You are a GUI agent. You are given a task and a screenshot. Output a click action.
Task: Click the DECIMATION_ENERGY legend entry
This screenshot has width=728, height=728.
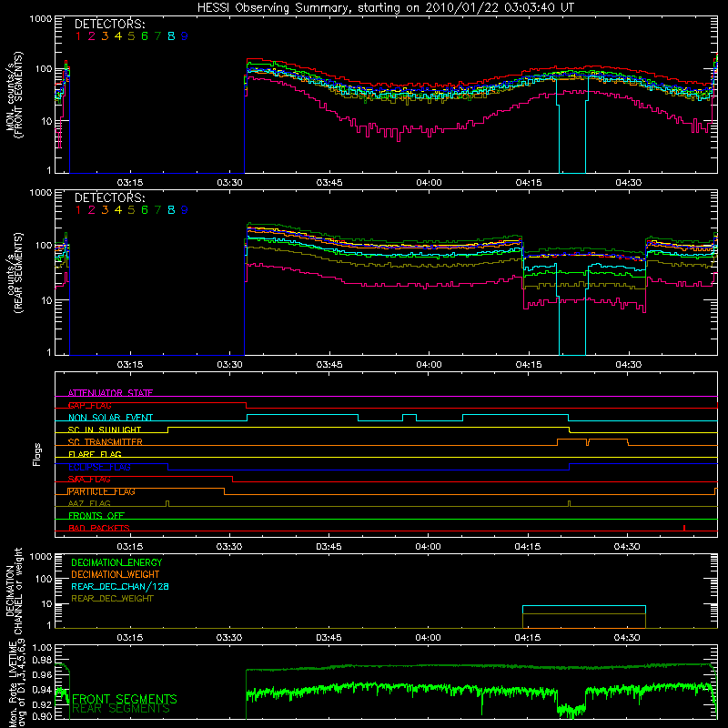[x=116, y=562]
